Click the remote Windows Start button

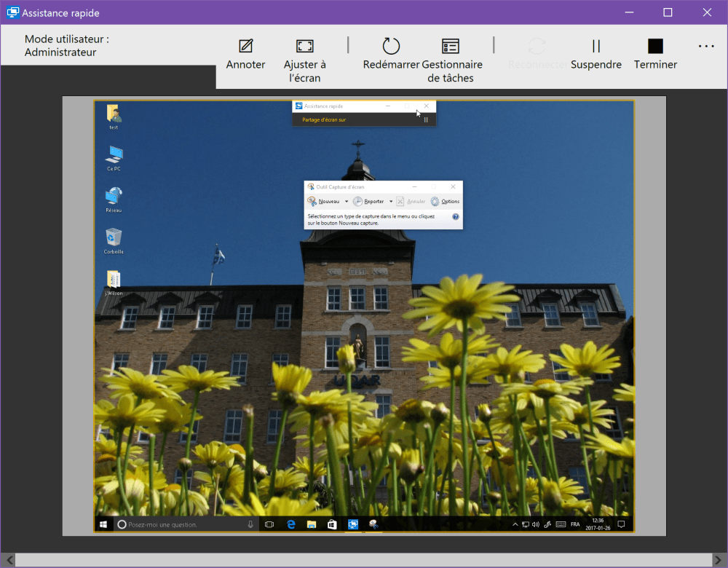103,524
